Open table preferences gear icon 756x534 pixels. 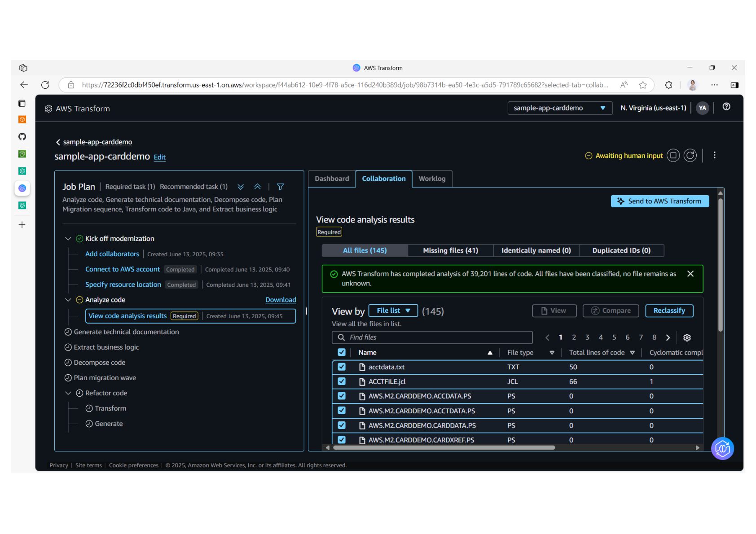point(686,337)
